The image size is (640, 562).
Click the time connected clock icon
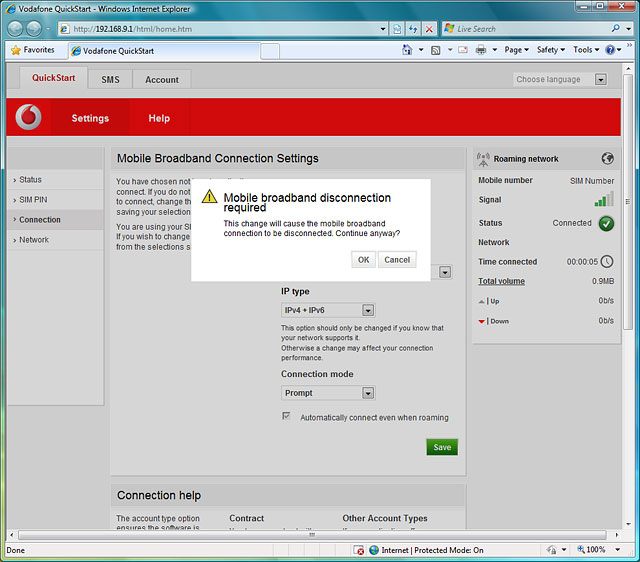pyautogui.click(x=606, y=262)
